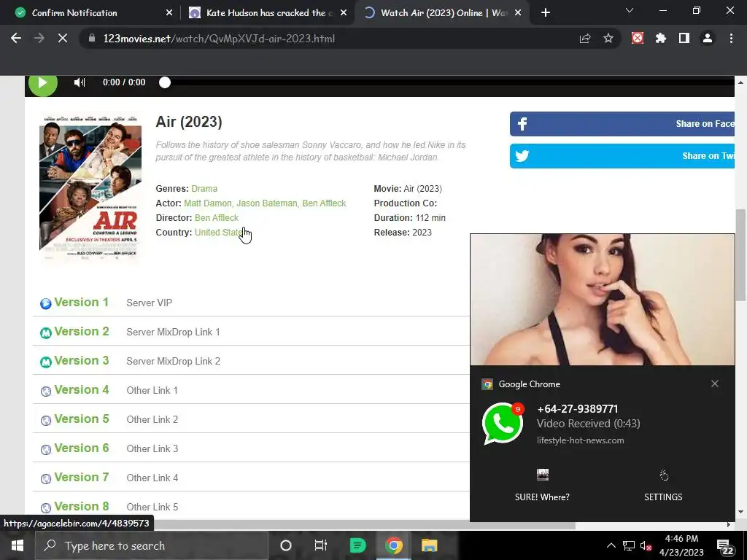Click the video seek slider handle
747x560 pixels.
click(165, 82)
